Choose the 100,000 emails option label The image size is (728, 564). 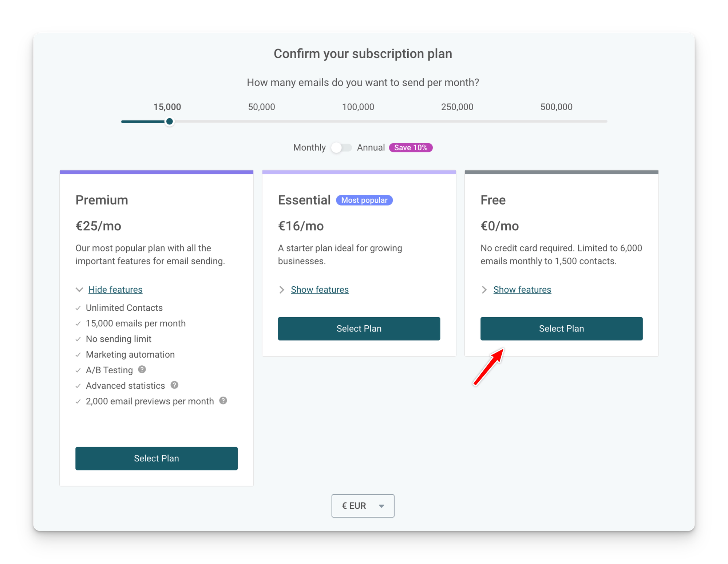pyautogui.click(x=358, y=107)
